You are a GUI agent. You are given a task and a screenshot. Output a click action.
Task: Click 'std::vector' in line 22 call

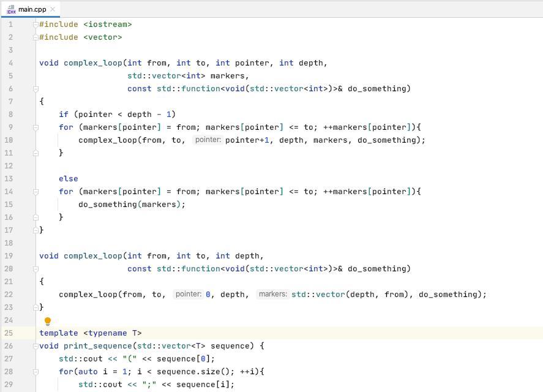[x=318, y=294]
